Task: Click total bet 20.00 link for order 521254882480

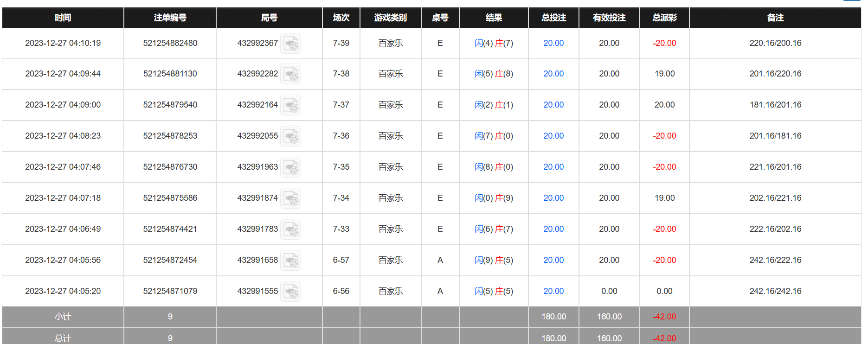Action: tap(553, 43)
